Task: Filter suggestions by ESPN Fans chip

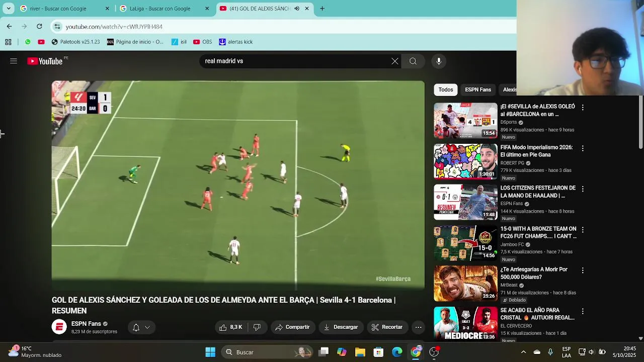Action: pyautogui.click(x=478, y=89)
